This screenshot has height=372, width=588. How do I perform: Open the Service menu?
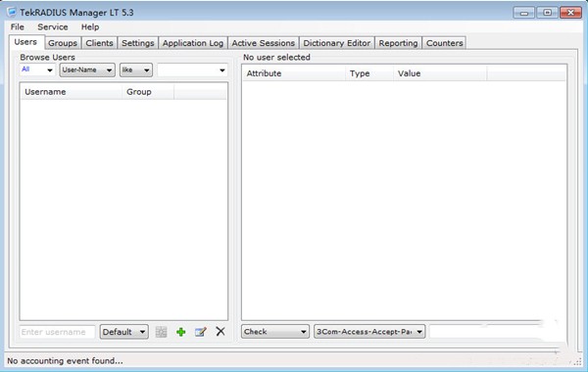click(53, 27)
